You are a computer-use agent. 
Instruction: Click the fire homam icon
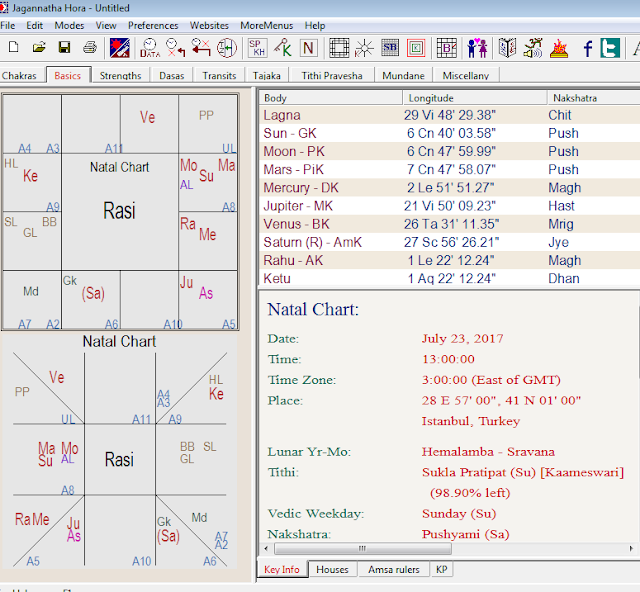point(559,48)
